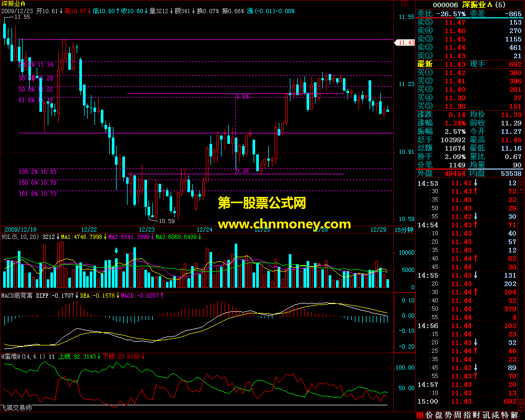This screenshot has height=420, width=525.
Task: Click the 61.8% 11.17 Fibonacci level label
Action: 36,100
